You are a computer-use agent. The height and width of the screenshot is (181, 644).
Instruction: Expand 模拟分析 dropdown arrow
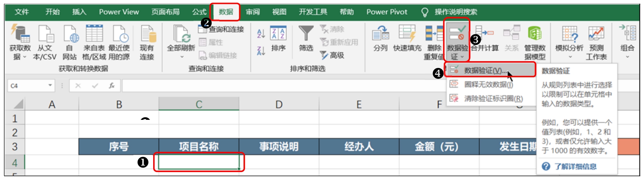click(x=570, y=57)
